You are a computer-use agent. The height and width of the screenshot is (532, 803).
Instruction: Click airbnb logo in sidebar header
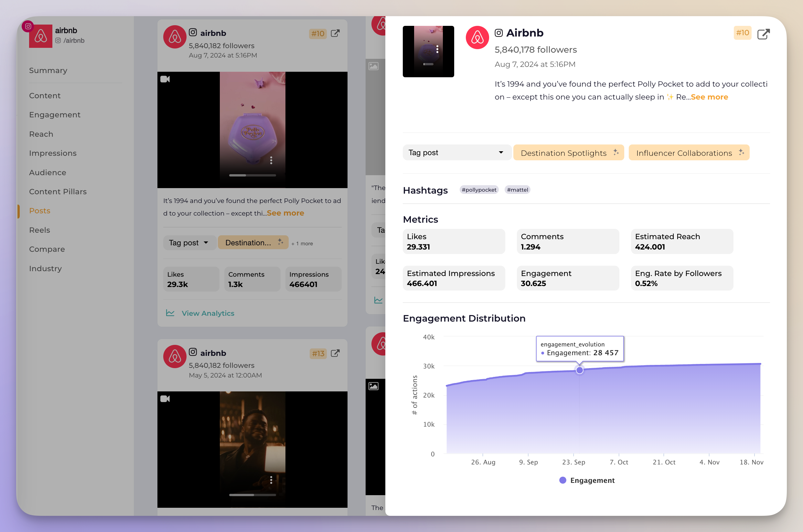41,36
